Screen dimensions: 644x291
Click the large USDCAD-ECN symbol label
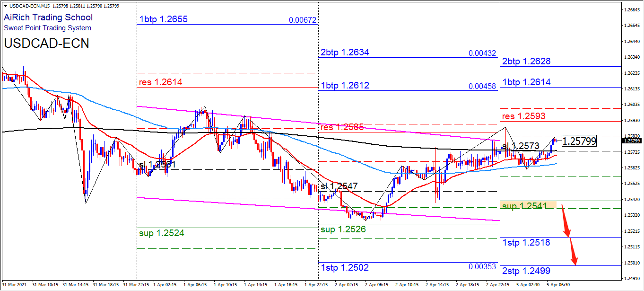pos(46,44)
